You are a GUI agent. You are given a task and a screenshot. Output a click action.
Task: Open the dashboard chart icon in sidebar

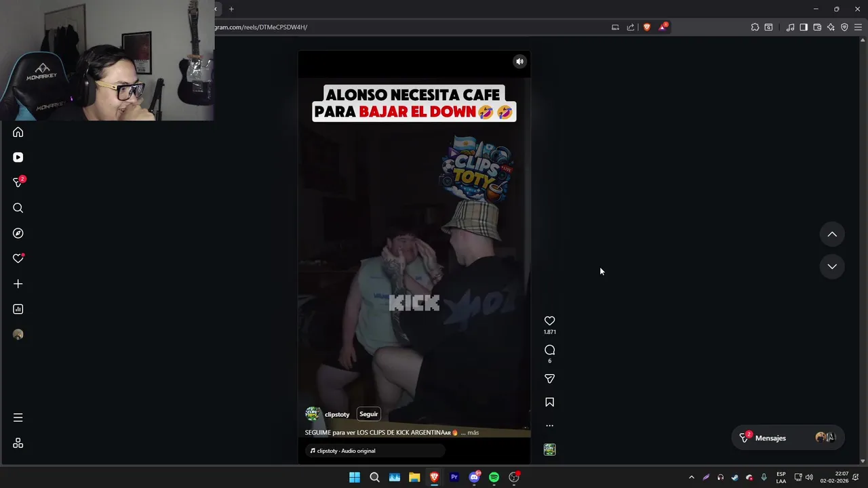[x=18, y=309]
